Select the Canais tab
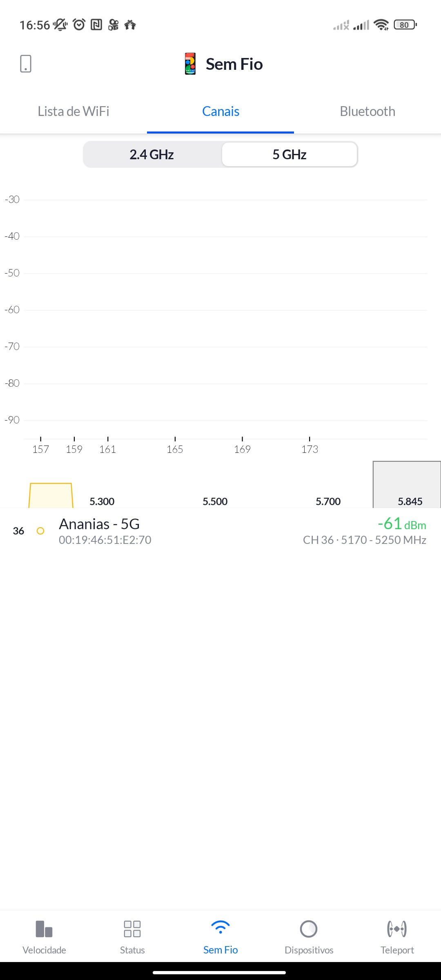441x980 pixels. tap(220, 111)
